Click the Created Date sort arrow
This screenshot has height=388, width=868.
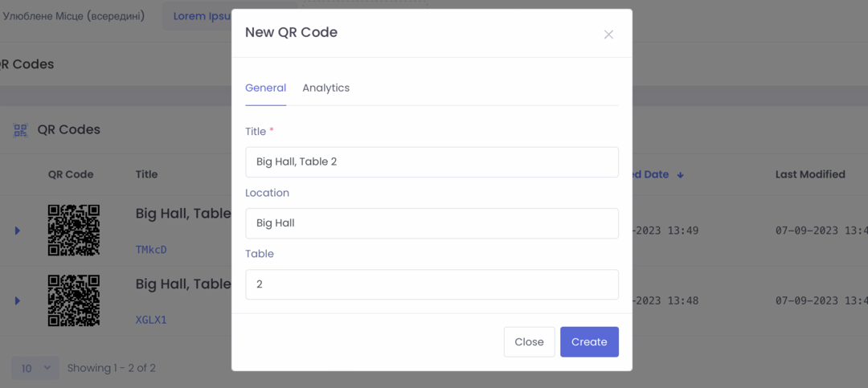[681, 175]
